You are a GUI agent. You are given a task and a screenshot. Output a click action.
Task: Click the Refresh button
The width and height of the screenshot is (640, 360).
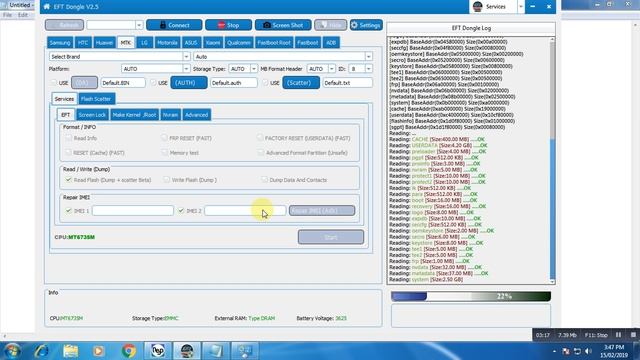[x=64, y=25]
